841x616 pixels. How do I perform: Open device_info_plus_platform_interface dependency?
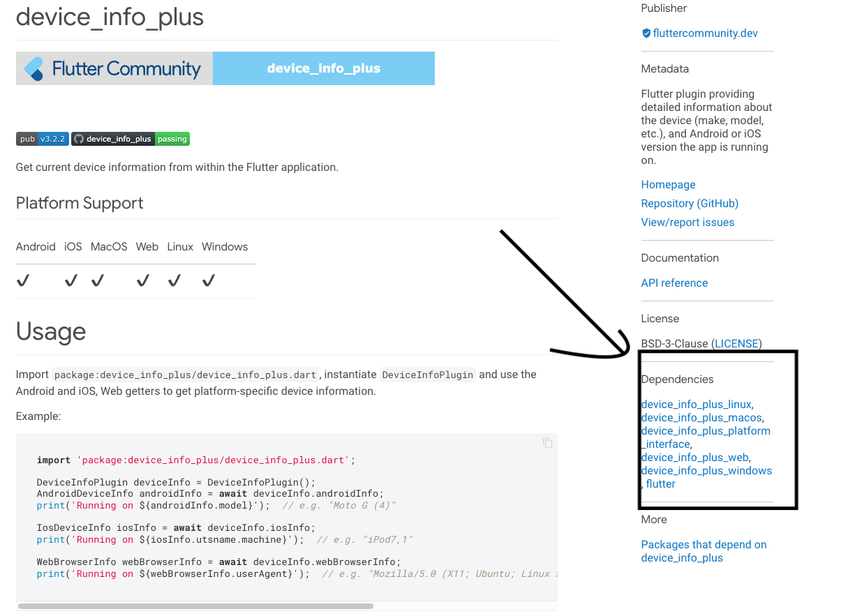[x=706, y=437]
